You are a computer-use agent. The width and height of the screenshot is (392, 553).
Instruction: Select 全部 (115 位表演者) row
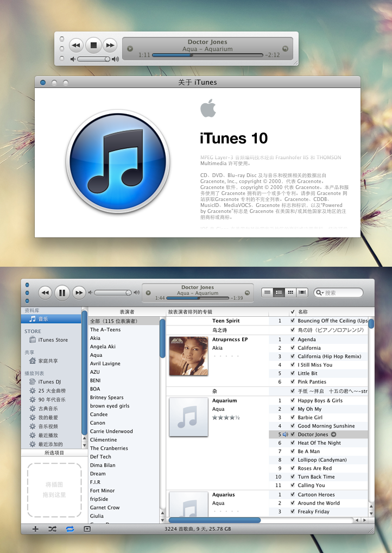(124, 321)
